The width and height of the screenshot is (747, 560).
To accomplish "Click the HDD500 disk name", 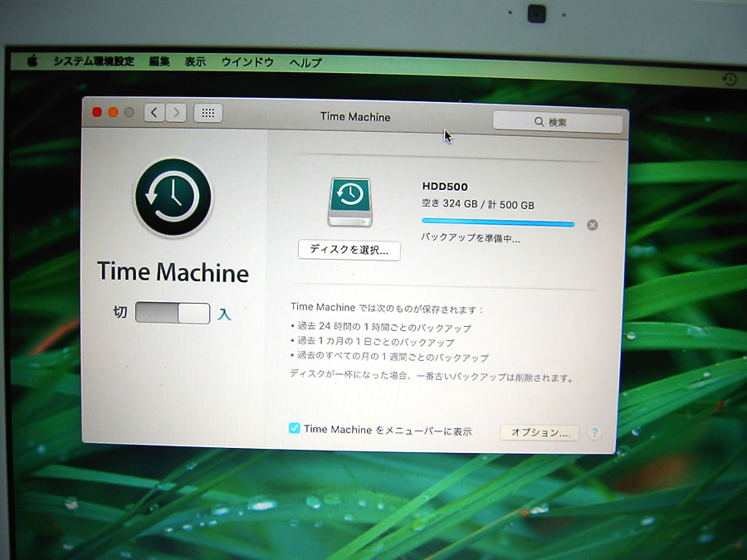I will tap(445, 187).
